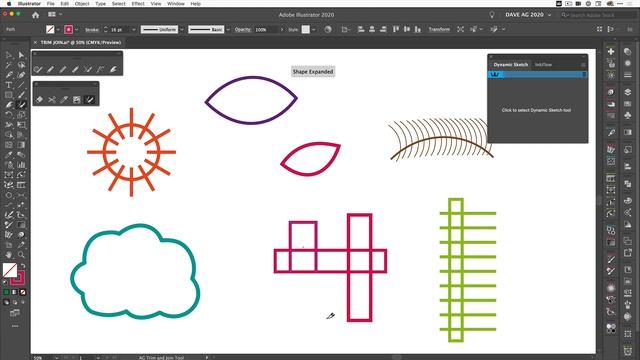Click the Change Screen Mode icon
This screenshot has width=640, height=360.
click(x=15, y=313)
